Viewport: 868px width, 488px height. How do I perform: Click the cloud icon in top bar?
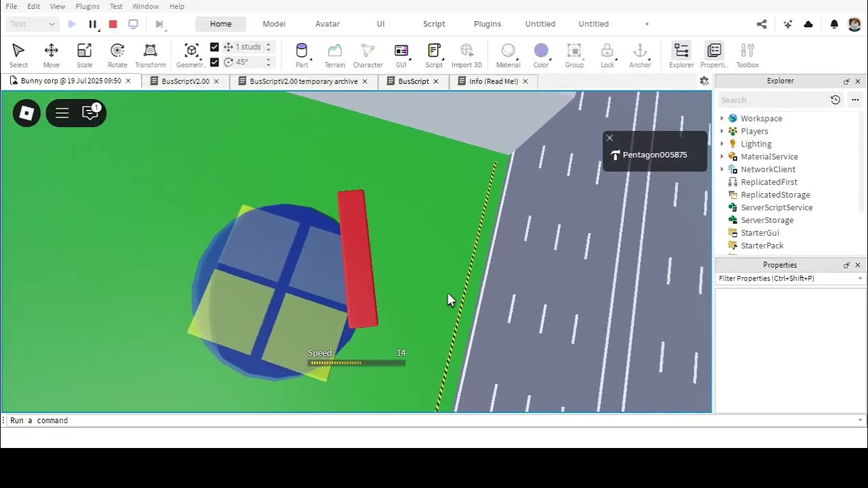[808, 24]
